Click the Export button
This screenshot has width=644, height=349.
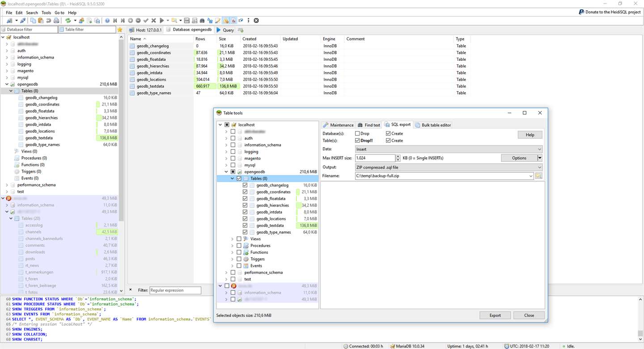(x=495, y=315)
